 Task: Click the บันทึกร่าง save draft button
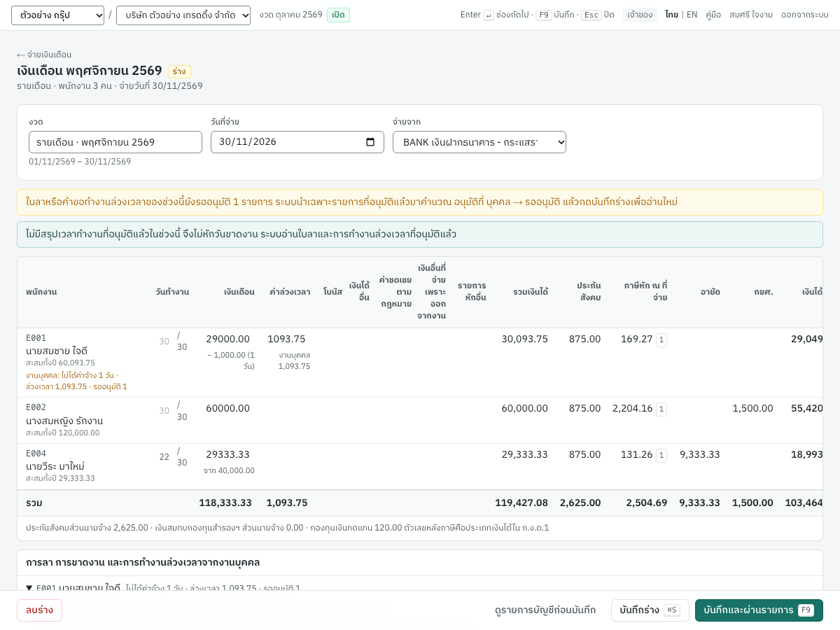650,610
